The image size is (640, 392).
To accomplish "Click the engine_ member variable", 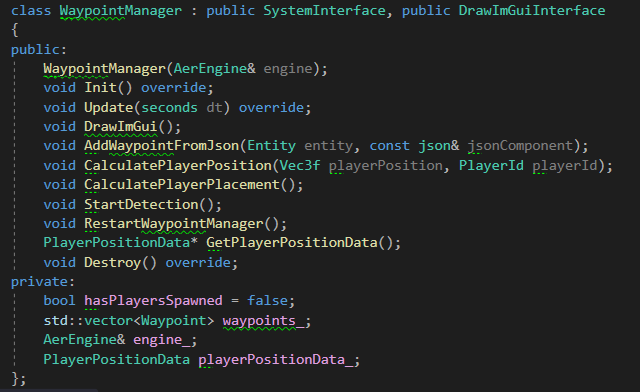I will (161, 340).
